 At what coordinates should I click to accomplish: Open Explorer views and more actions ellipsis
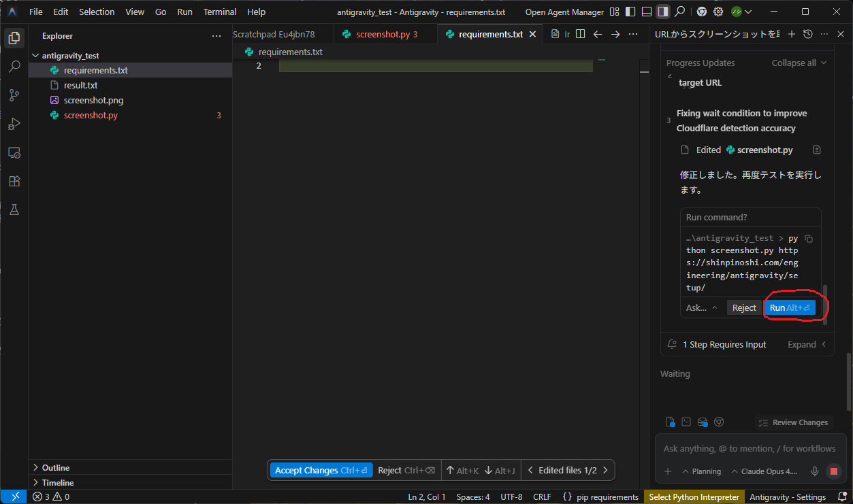coord(216,36)
